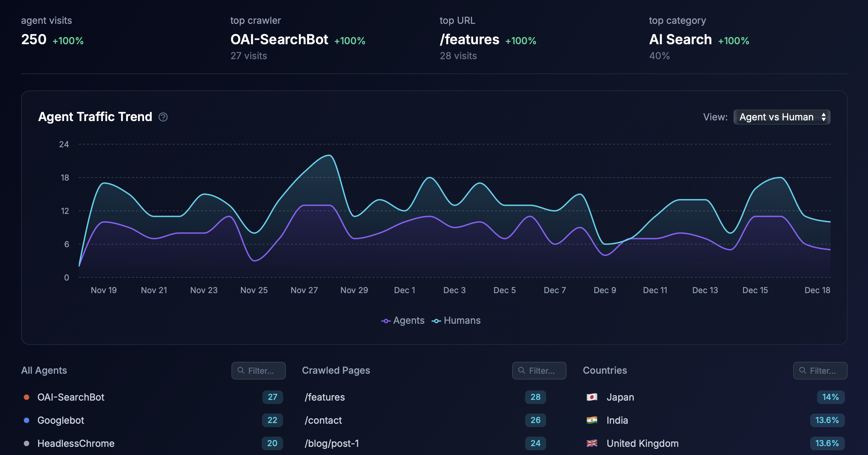This screenshot has height=455, width=868.
Task: Click the /contact page link
Action: [323, 420]
